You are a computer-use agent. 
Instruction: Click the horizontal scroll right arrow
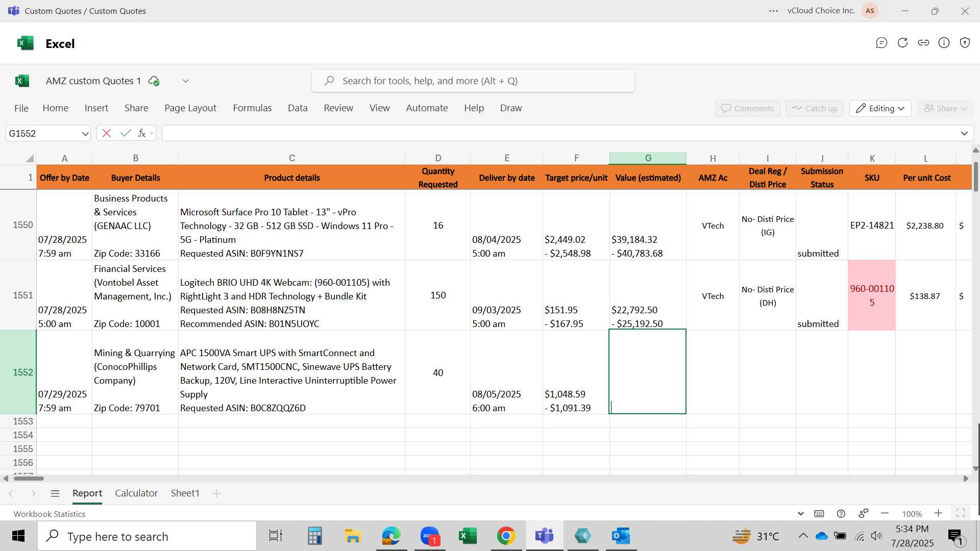click(x=966, y=479)
